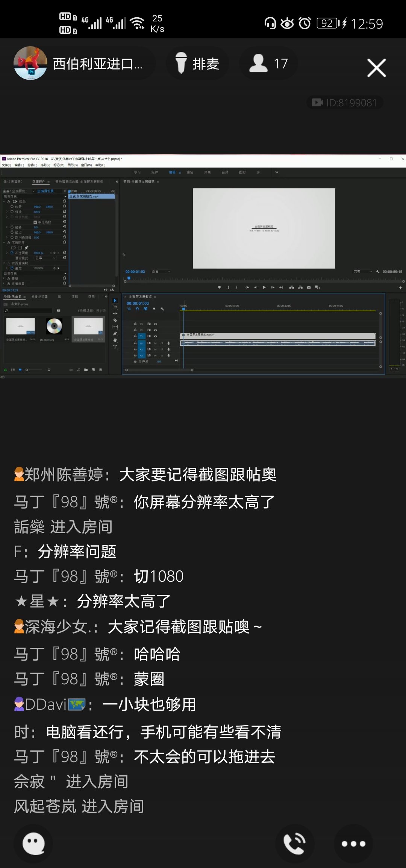The width and height of the screenshot is (406, 868).
Task: Tap the emoji sticker button at bottom left
Action: coord(33,844)
